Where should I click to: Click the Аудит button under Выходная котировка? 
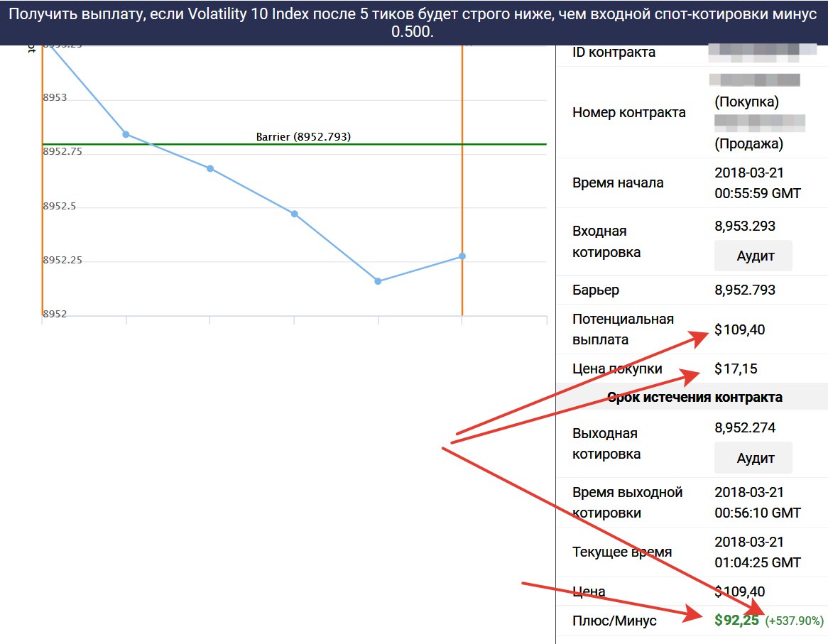click(x=753, y=458)
